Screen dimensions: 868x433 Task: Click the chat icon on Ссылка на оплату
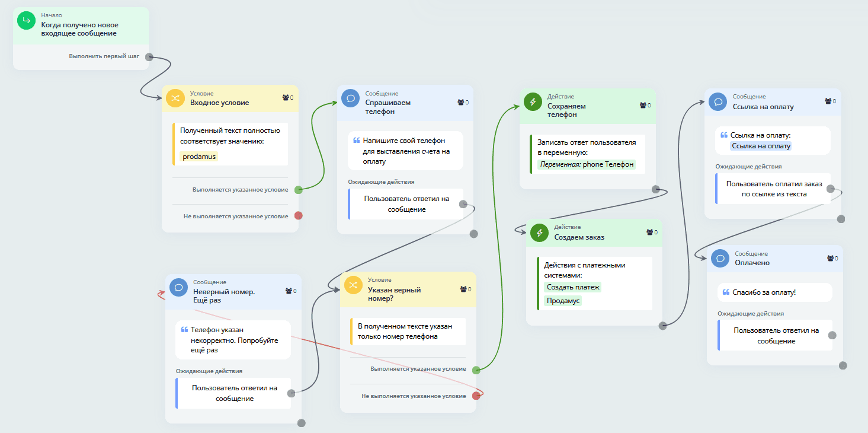click(718, 101)
